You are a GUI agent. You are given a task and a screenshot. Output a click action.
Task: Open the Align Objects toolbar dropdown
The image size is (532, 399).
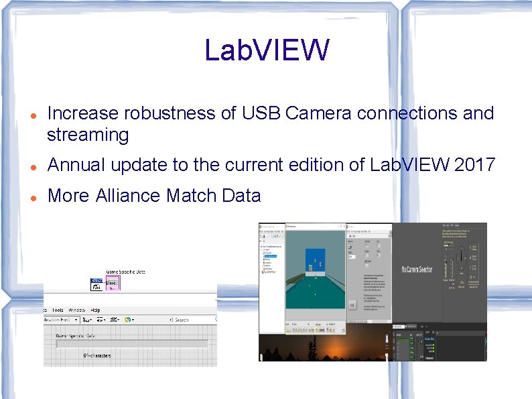88,320
